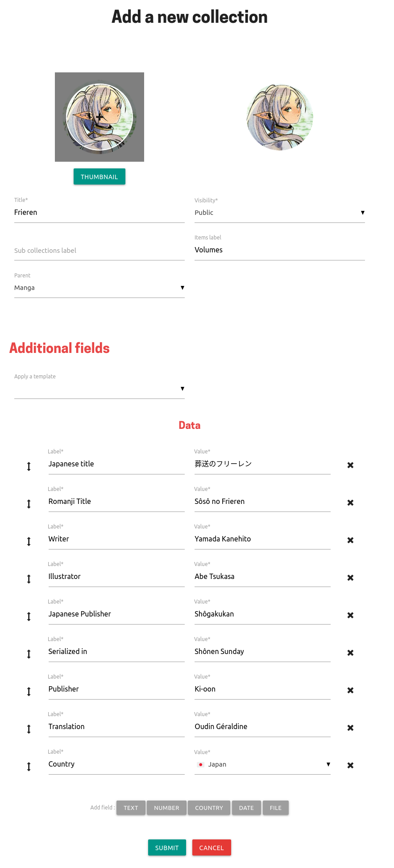Delete the Illustrator row using the X icon
The width and height of the screenshot is (394, 868).
click(350, 578)
